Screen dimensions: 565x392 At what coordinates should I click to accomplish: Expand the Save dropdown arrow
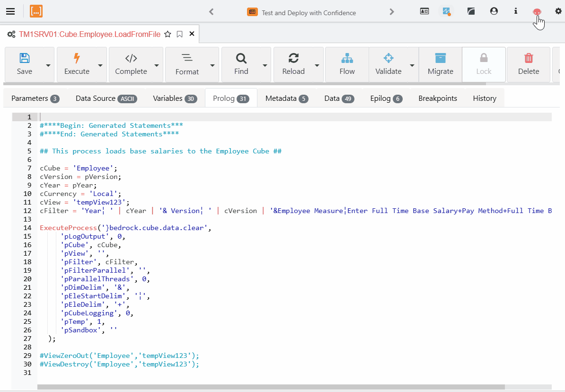coord(48,65)
